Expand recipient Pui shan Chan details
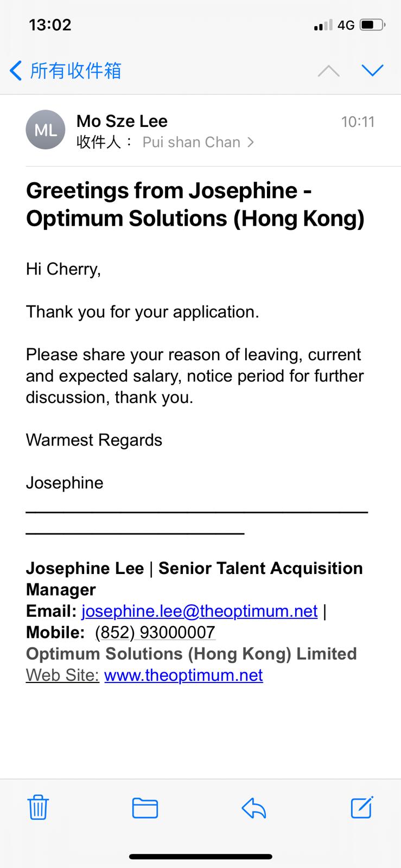This screenshot has height=868, width=401. (198, 142)
